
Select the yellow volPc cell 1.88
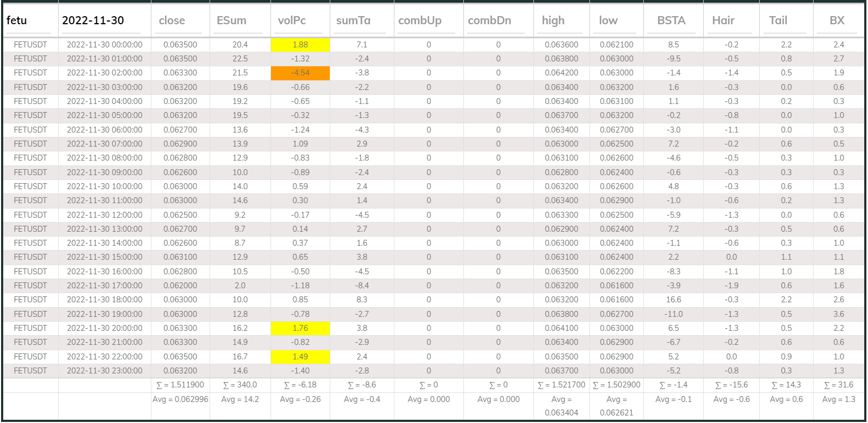pos(300,45)
